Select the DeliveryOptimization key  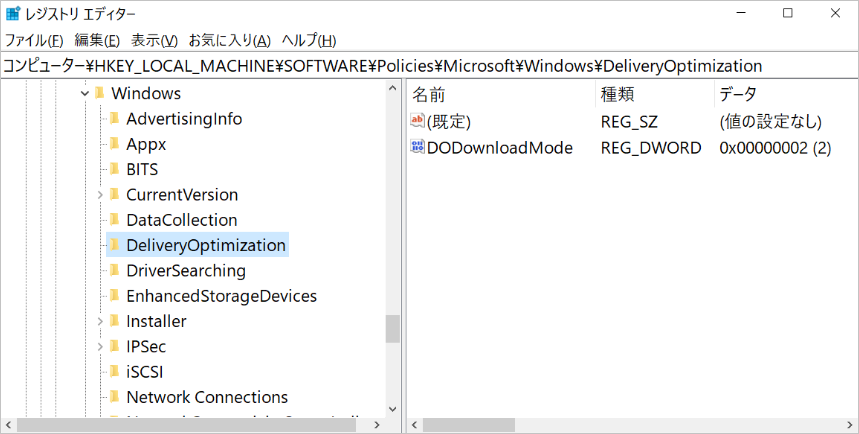click(x=206, y=245)
